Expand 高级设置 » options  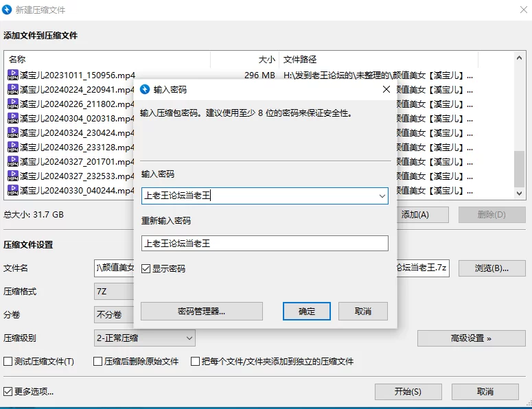click(x=472, y=338)
